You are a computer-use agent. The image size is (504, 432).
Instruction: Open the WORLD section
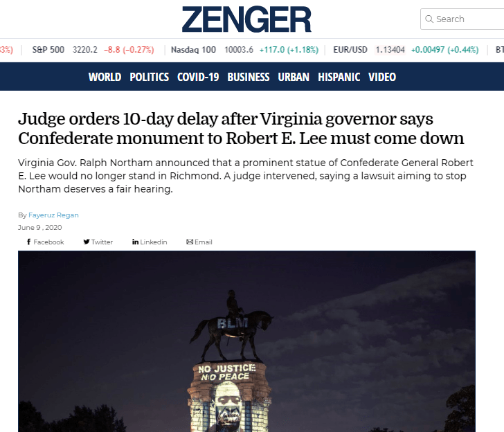coord(105,77)
